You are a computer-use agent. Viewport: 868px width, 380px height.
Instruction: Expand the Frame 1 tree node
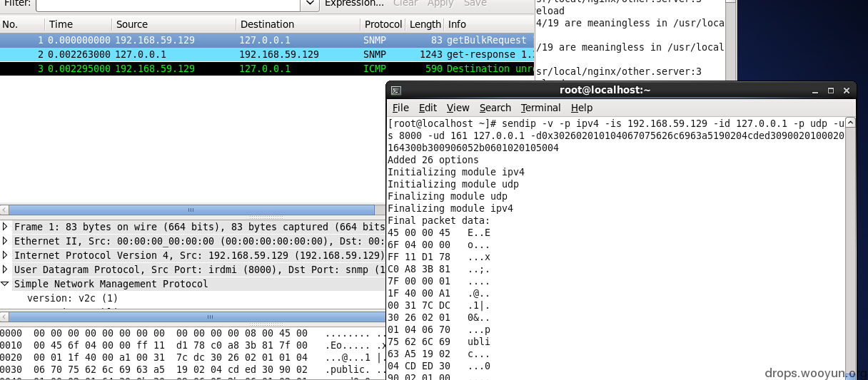click(x=6, y=227)
